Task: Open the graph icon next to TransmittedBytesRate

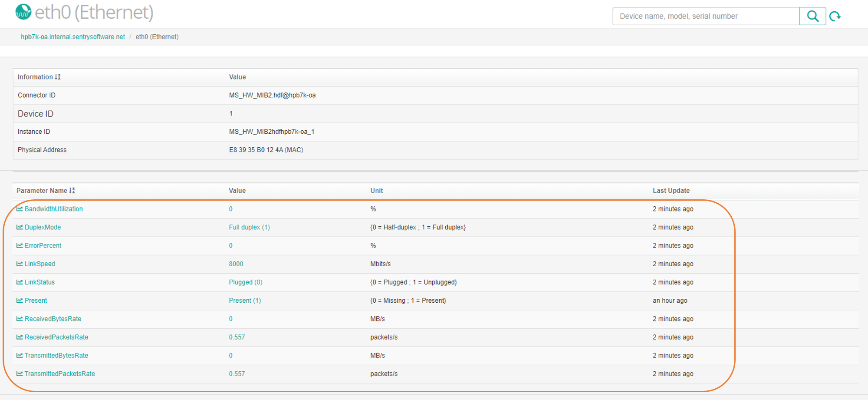Action: coord(19,355)
